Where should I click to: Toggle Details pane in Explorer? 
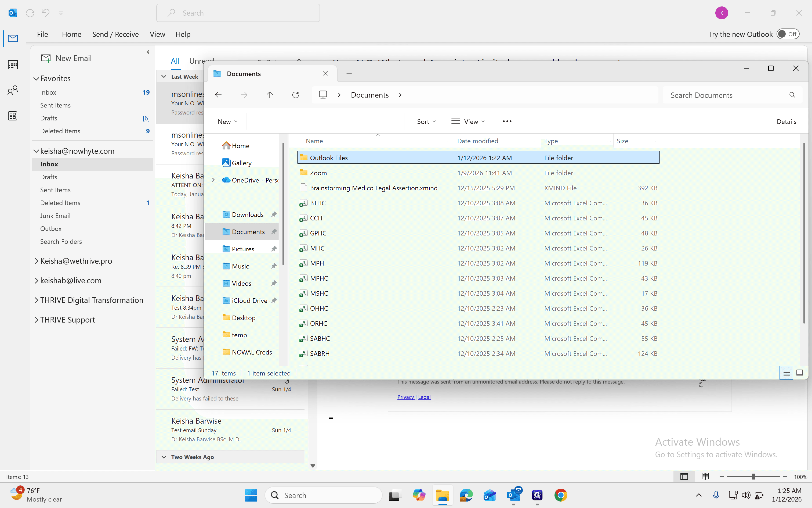click(x=786, y=121)
